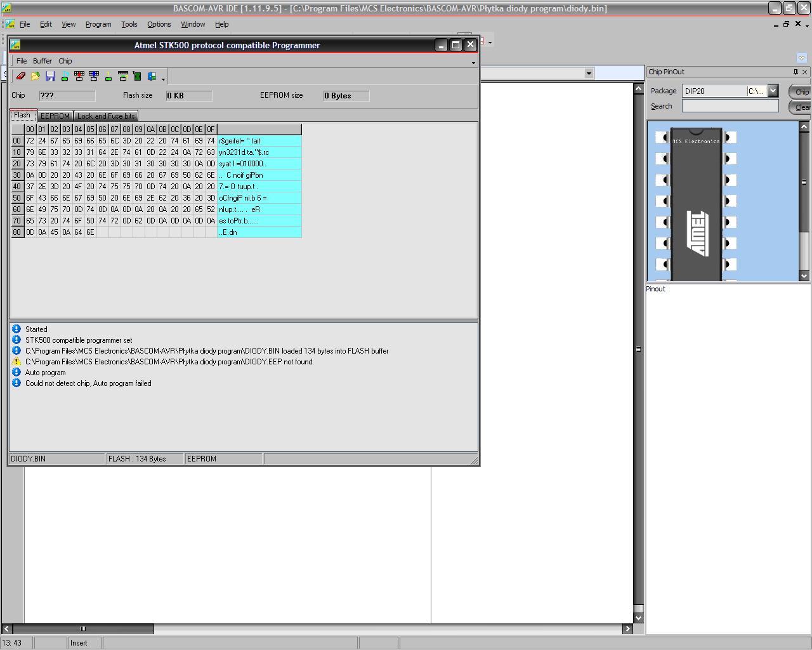Viewport: 812px width, 650px height.
Task: Click pinout panel scrollbar down arrow
Action: point(804,275)
